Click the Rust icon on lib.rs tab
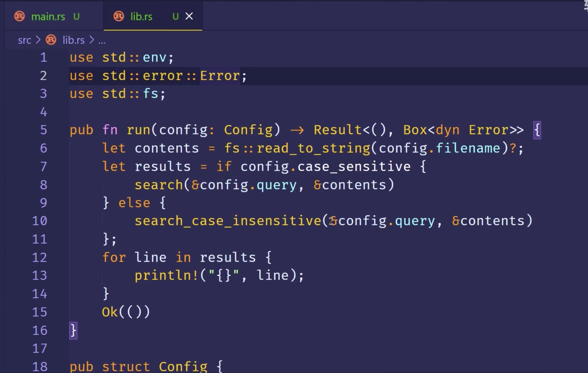The image size is (588, 373). 119,16
